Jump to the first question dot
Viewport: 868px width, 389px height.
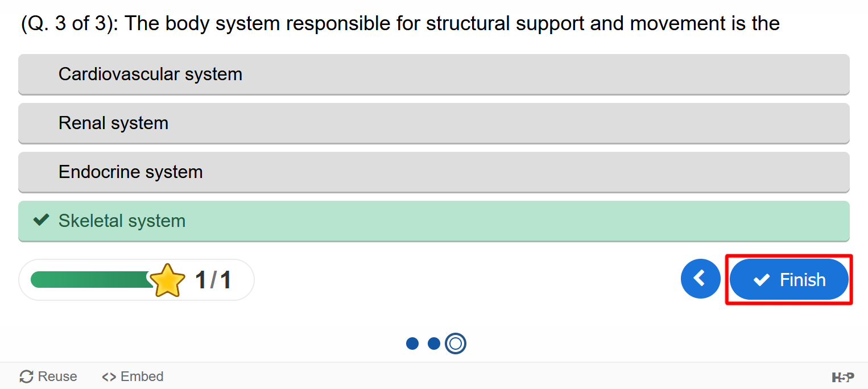pos(412,344)
